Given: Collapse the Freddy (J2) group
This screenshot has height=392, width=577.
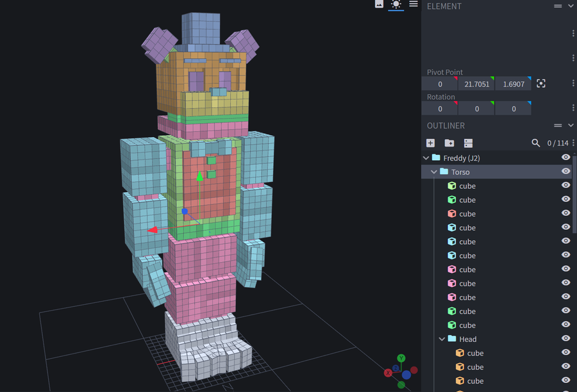Looking at the screenshot, I should 426,158.
